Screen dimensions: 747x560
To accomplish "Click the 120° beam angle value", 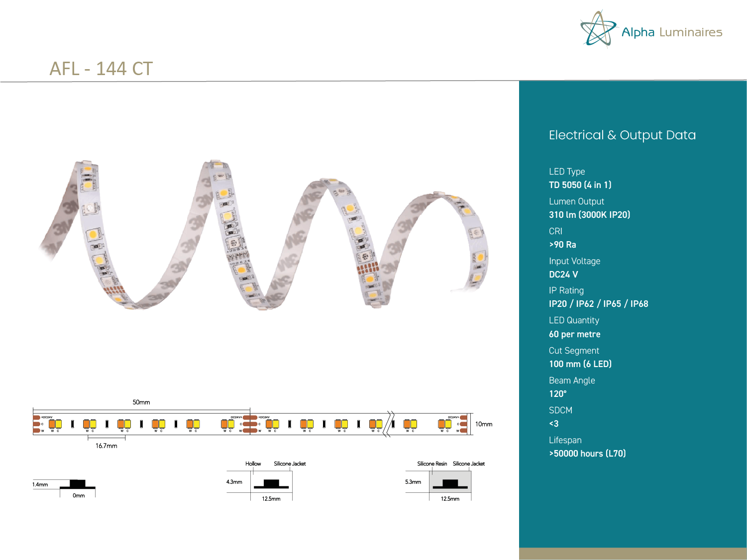I will click(x=557, y=394).
